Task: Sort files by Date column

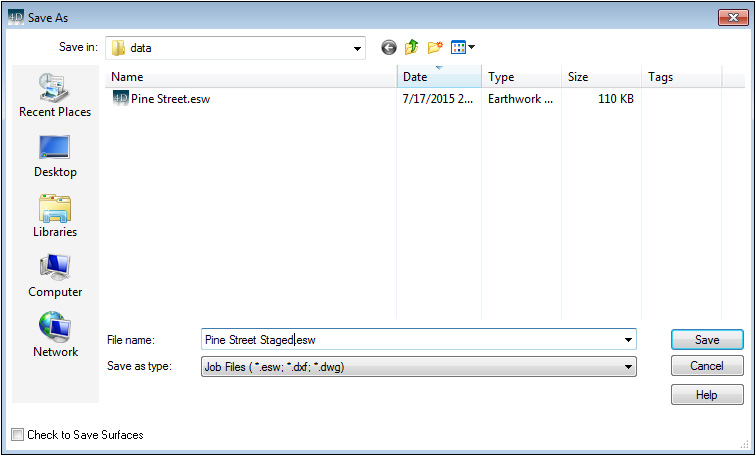Action: coord(440,77)
